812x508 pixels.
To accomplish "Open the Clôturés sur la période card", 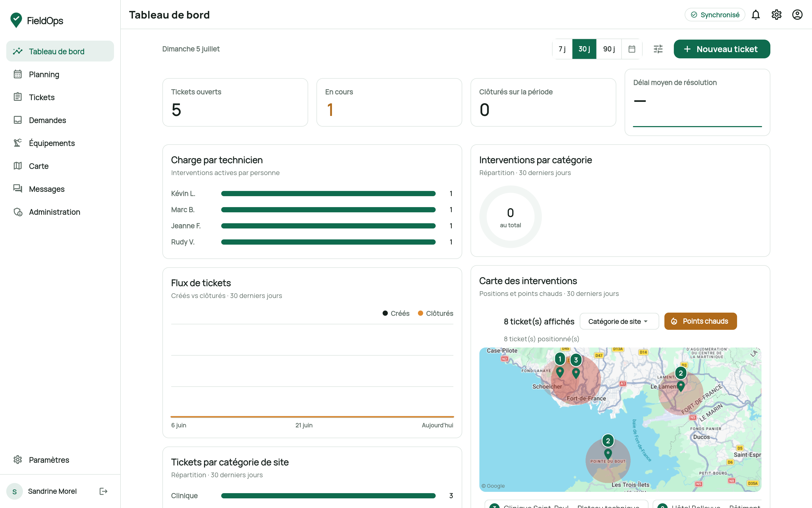I will tap(543, 102).
